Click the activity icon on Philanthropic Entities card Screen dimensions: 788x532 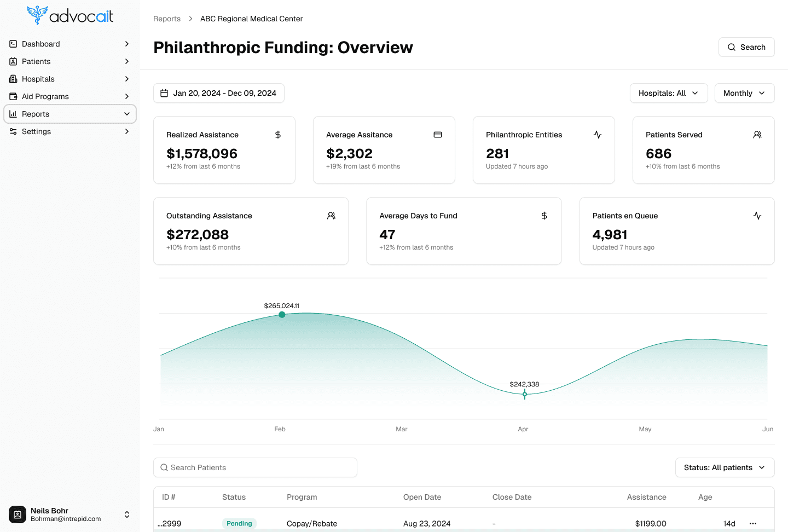(x=597, y=134)
